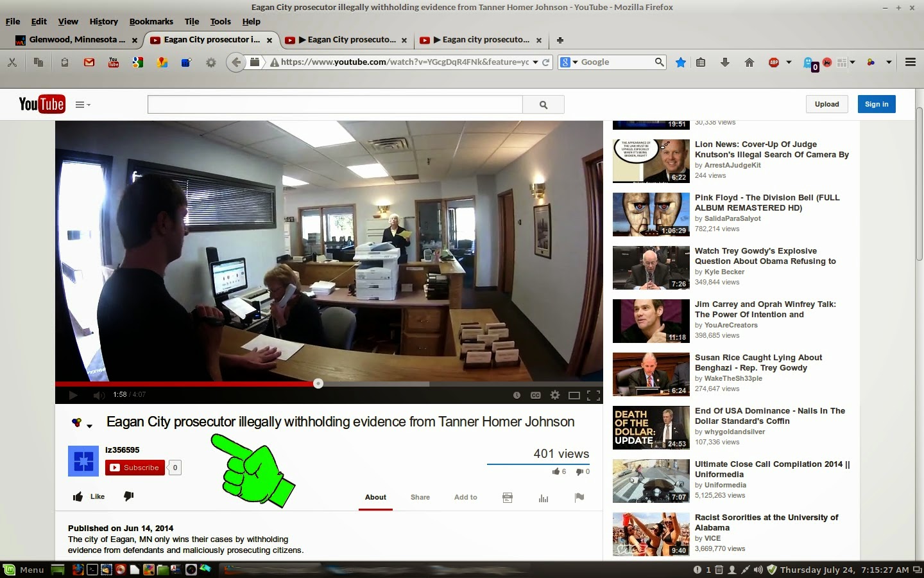Open History menu
The image size is (924, 578).
[103, 21]
